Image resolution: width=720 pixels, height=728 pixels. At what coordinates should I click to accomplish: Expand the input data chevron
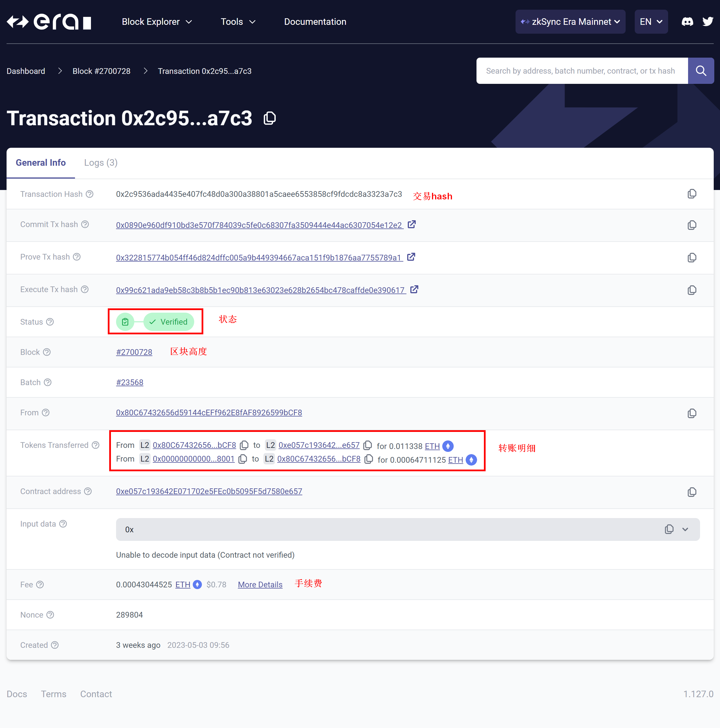pyautogui.click(x=685, y=529)
